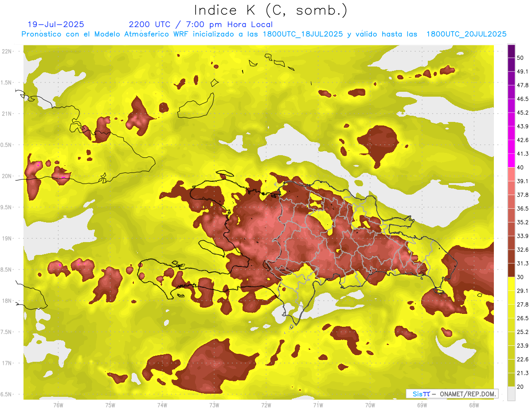Click the colorbar label "40"
532x411 pixels.
point(520,168)
